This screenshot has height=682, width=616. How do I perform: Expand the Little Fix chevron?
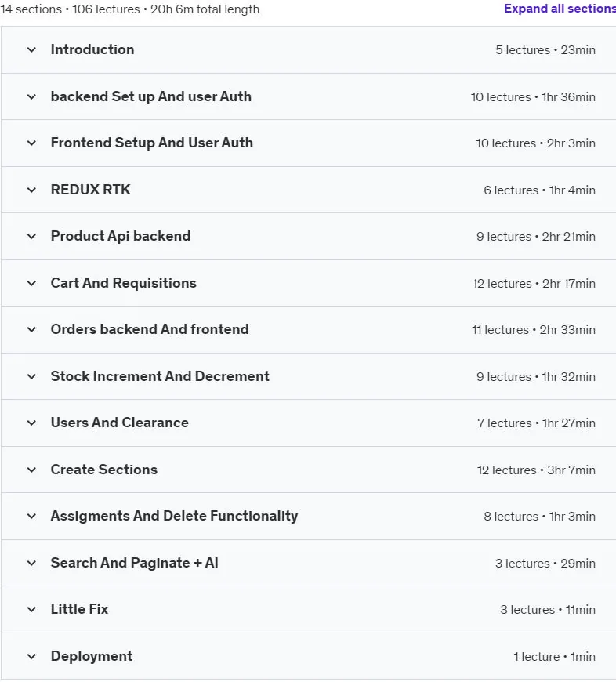point(31,610)
